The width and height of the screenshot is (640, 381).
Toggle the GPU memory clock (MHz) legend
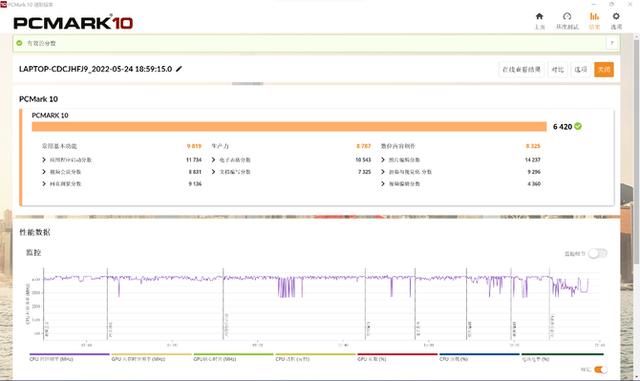point(151,357)
